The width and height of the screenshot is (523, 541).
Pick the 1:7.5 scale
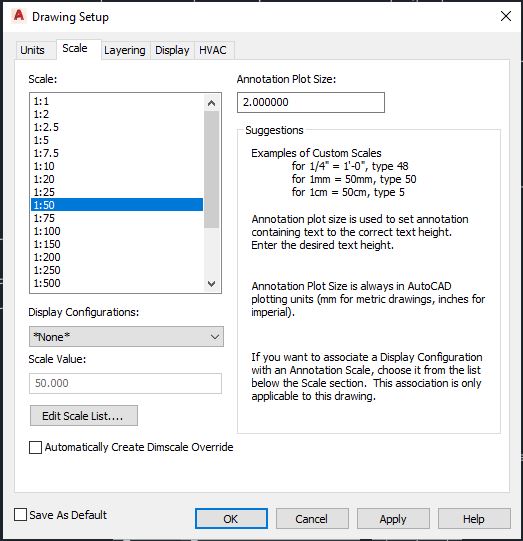(x=117, y=153)
